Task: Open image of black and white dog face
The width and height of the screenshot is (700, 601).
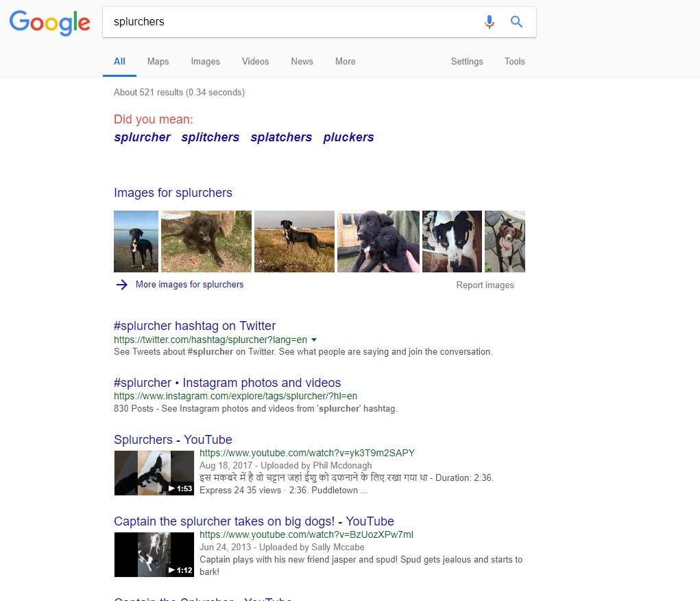Action: [x=452, y=241]
